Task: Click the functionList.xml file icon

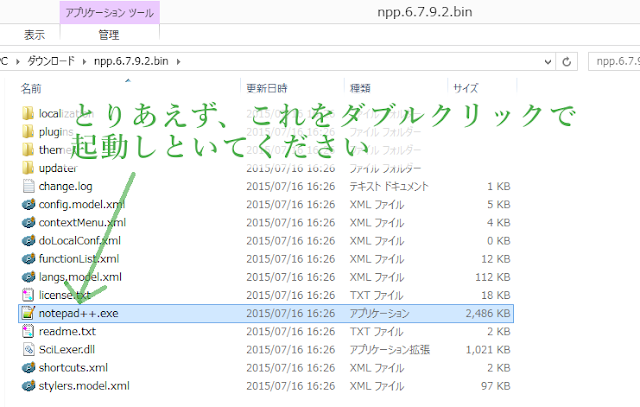Action: (28, 259)
